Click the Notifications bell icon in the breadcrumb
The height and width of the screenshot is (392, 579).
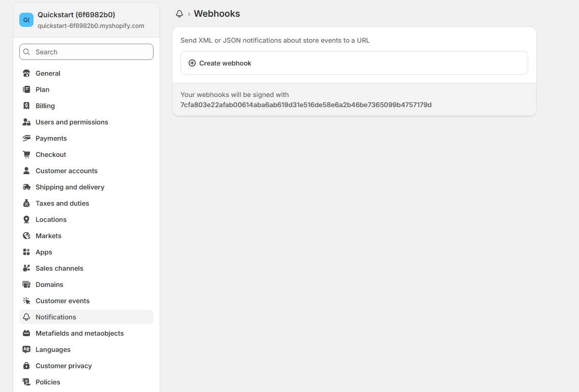pyautogui.click(x=179, y=14)
